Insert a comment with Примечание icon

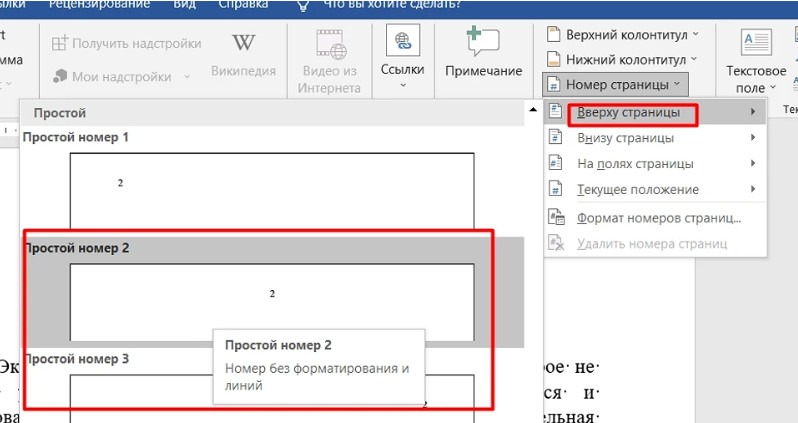tap(484, 45)
